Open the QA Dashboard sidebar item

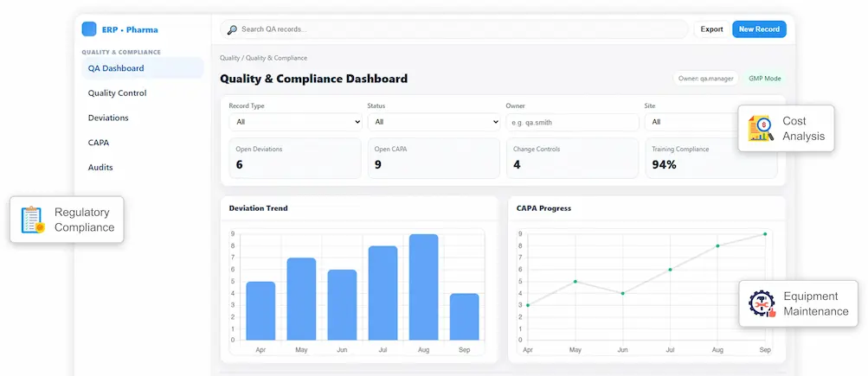[x=143, y=68]
